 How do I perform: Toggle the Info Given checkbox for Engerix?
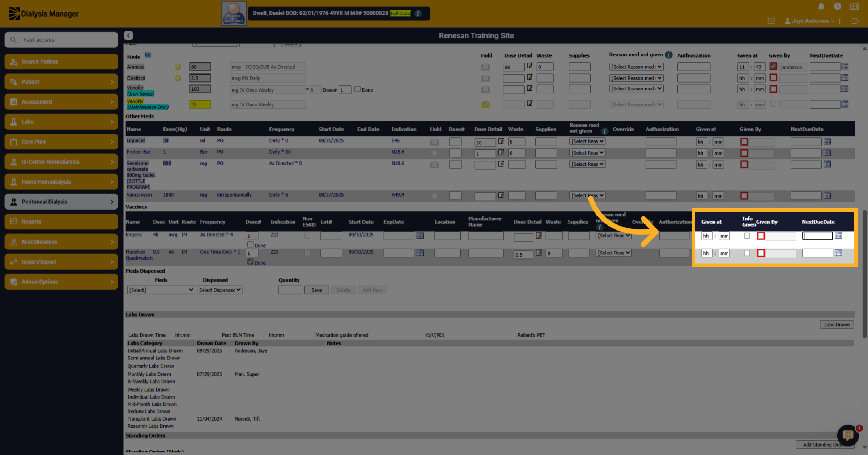click(x=747, y=236)
